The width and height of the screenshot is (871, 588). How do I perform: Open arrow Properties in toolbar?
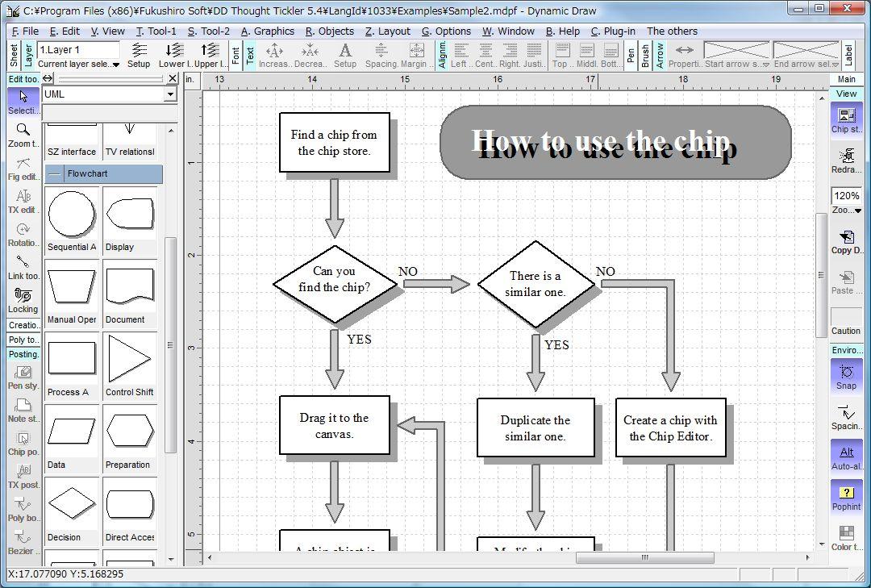[685, 56]
